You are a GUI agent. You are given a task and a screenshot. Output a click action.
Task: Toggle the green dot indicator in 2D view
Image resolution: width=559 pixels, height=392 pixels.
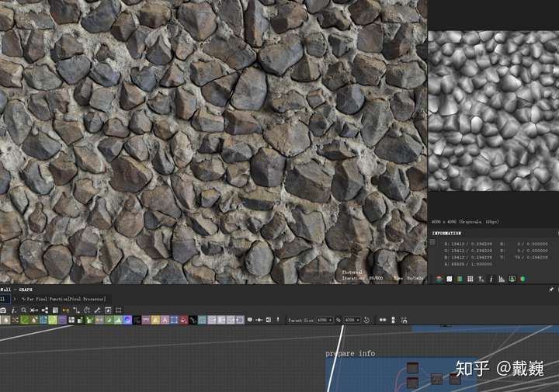523,279
